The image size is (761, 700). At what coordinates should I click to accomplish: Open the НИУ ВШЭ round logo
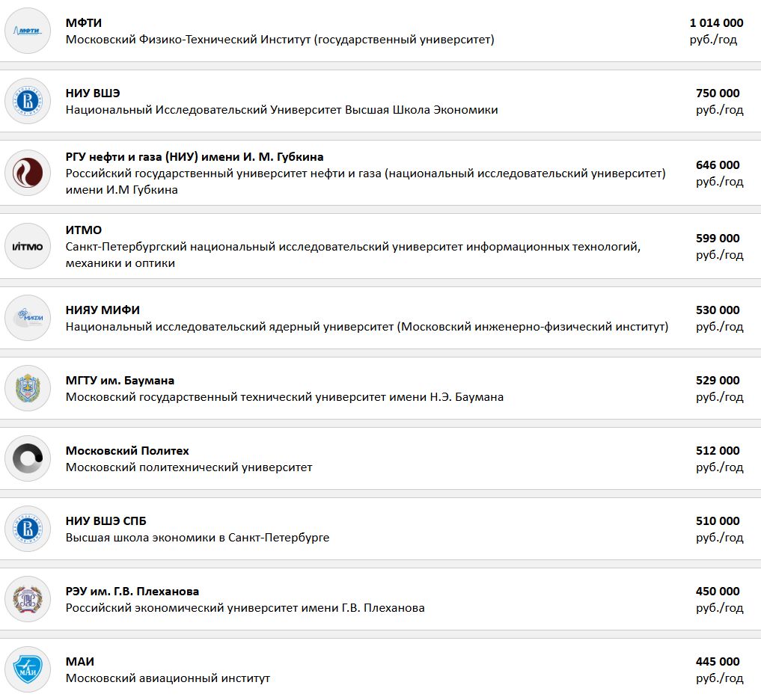tap(28, 101)
